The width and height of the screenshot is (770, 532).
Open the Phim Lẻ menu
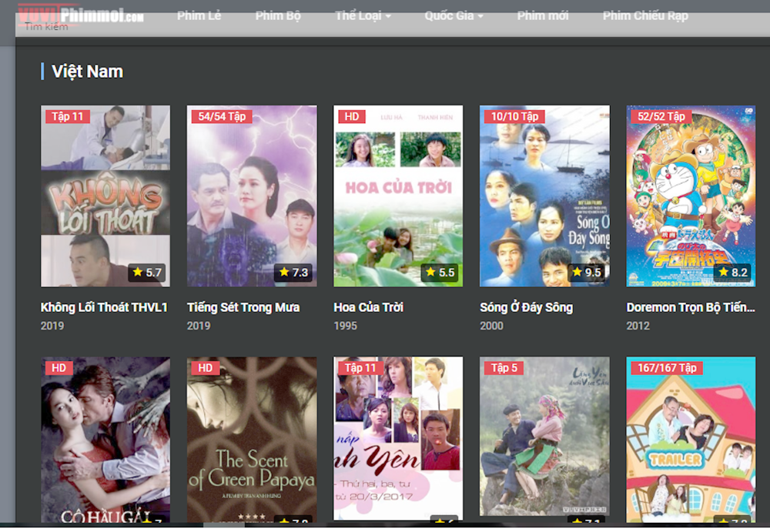point(199,16)
